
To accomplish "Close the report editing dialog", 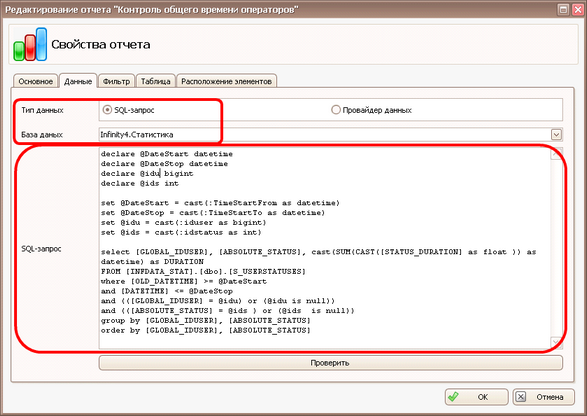I will (578, 9).
